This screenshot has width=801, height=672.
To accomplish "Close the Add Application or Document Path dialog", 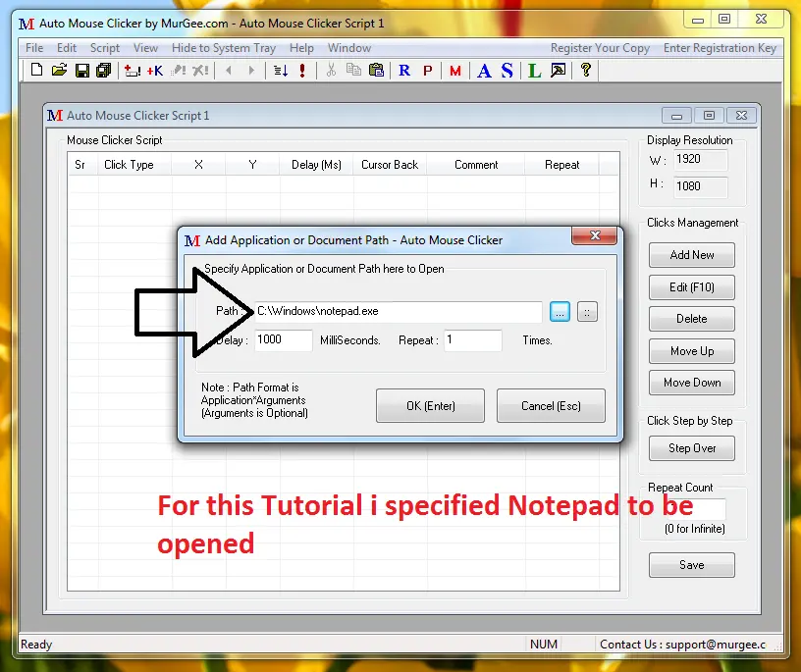I will tap(594, 235).
